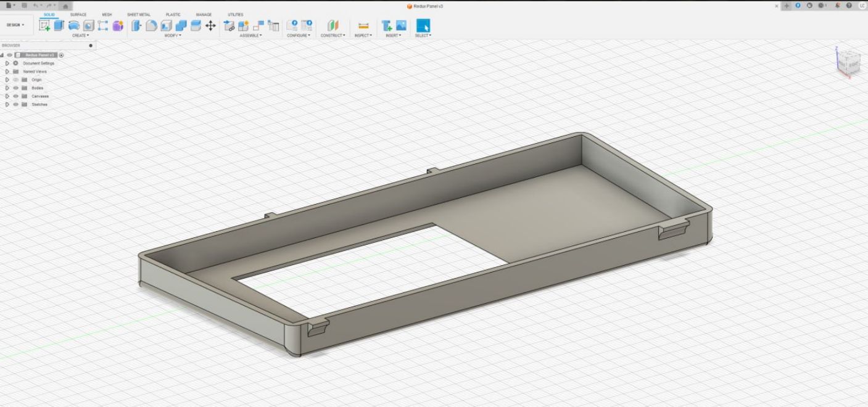Select the Extrude tool
The height and width of the screenshot is (407, 868).
pos(59,25)
